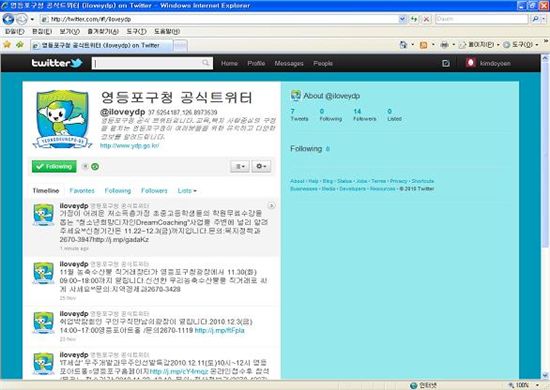
Task: Go back with the IE back arrow
Action: click(x=8, y=19)
